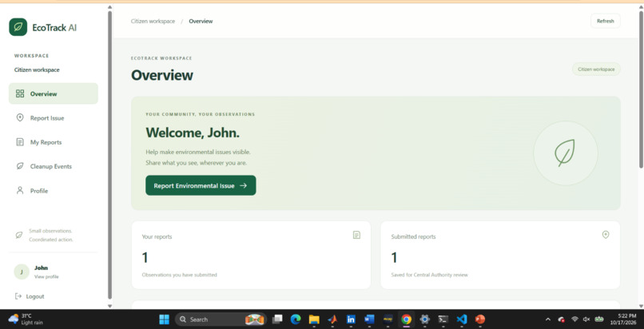The width and height of the screenshot is (644, 329).
Task: Expand the system tray hidden icons chevron
Action: point(547,319)
